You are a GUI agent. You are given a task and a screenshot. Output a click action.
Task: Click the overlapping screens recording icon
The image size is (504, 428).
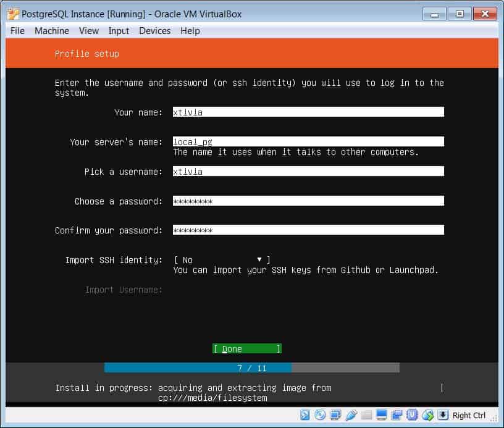[397, 415]
